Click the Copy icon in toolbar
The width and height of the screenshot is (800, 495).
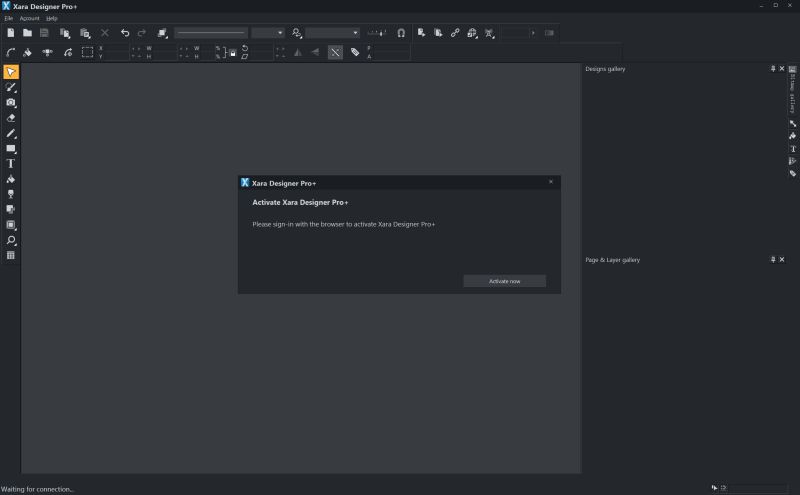click(x=65, y=33)
